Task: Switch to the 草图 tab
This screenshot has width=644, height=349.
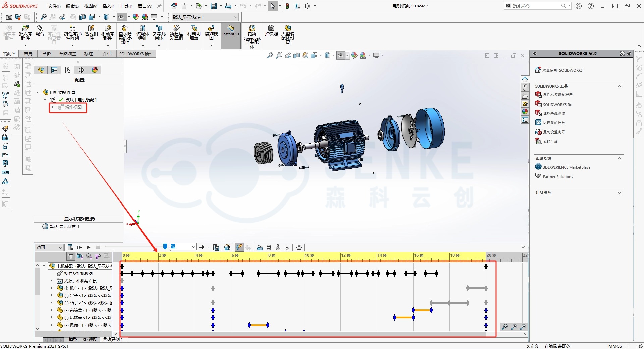Action: point(47,54)
